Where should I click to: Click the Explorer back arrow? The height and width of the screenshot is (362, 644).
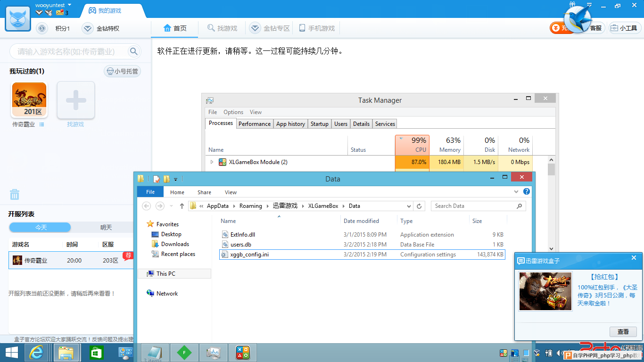pyautogui.click(x=147, y=206)
